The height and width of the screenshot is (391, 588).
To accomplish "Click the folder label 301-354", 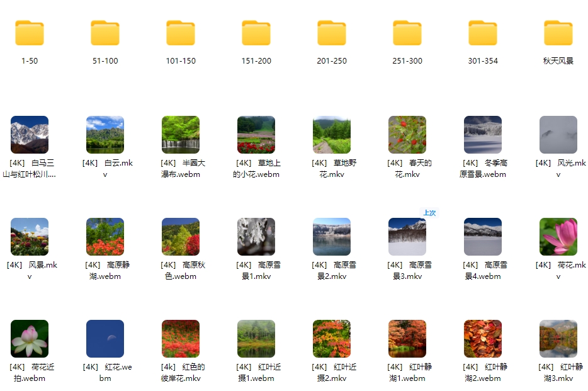I will tap(483, 60).
